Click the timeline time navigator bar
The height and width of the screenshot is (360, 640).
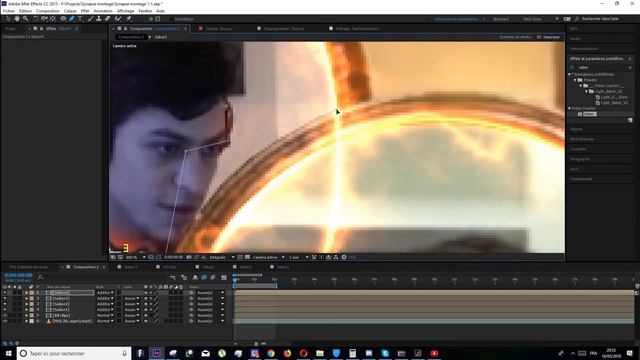click(x=247, y=275)
